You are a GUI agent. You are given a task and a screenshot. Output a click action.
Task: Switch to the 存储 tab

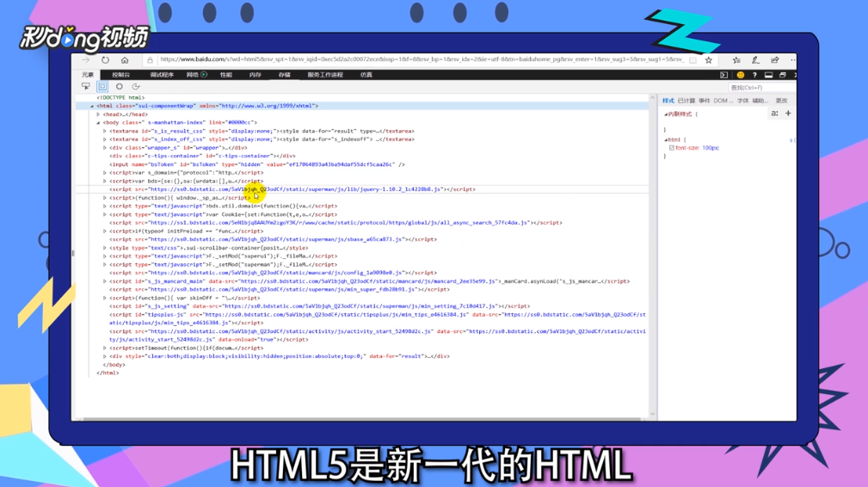[285, 75]
